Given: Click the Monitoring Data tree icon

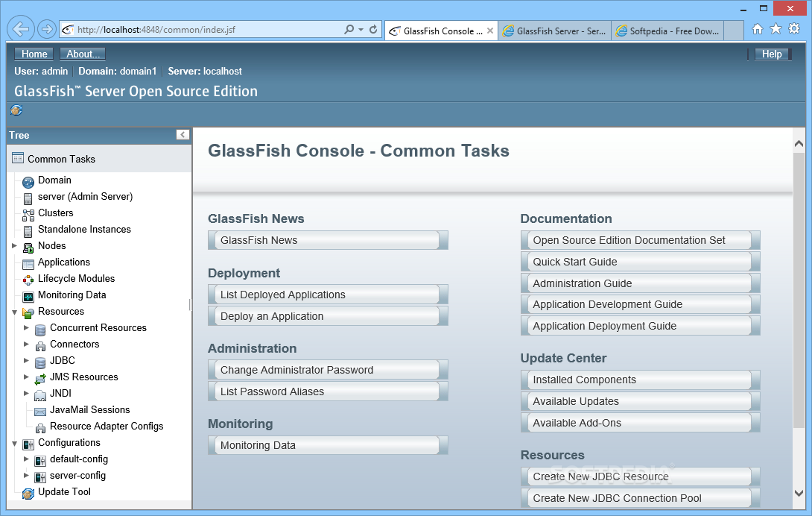Looking at the screenshot, I should (x=28, y=297).
